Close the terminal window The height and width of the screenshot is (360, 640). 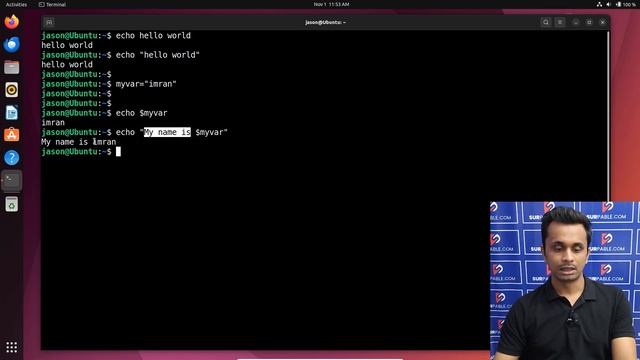tap(603, 22)
